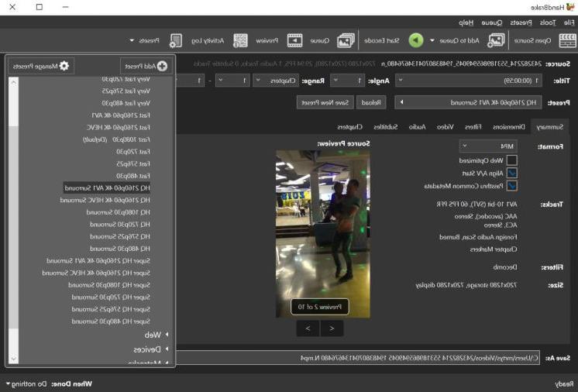Open the Format dropdown set to MP4
The width and height of the screenshot is (578, 392).
(x=488, y=146)
